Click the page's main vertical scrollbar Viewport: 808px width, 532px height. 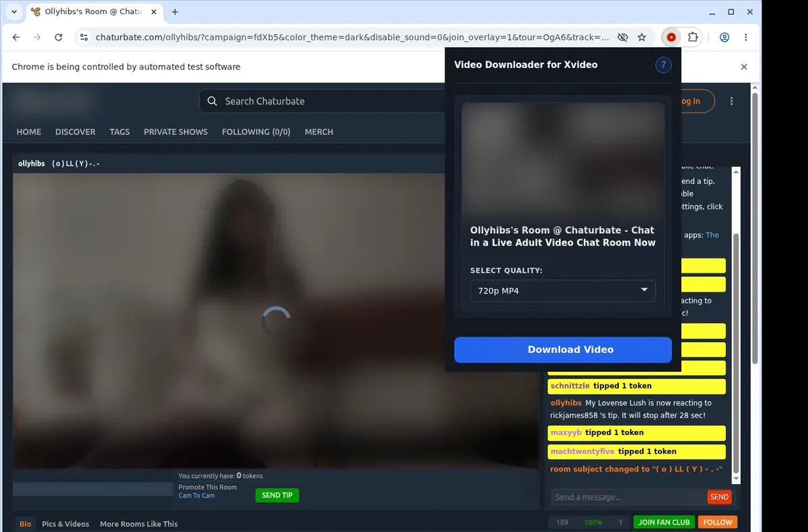pyautogui.click(x=755, y=229)
